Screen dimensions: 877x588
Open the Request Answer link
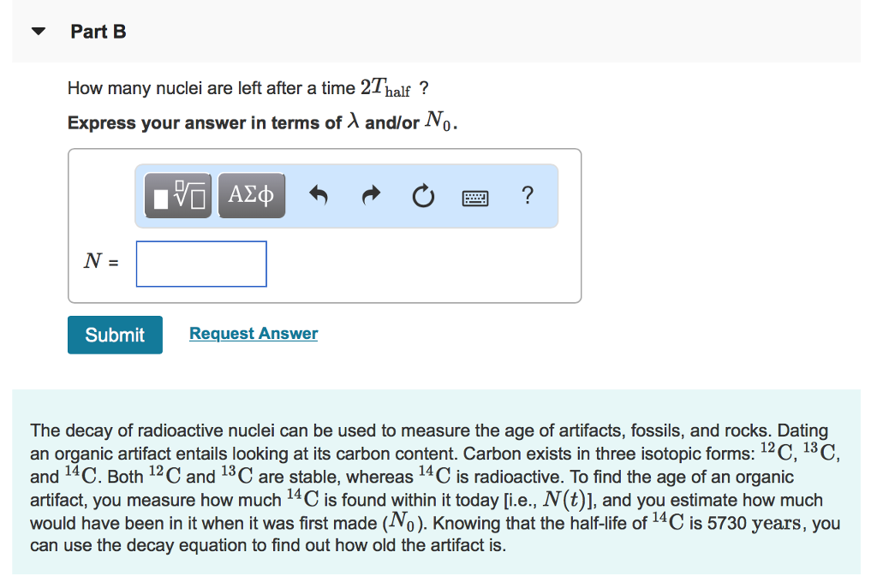pyautogui.click(x=253, y=333)
